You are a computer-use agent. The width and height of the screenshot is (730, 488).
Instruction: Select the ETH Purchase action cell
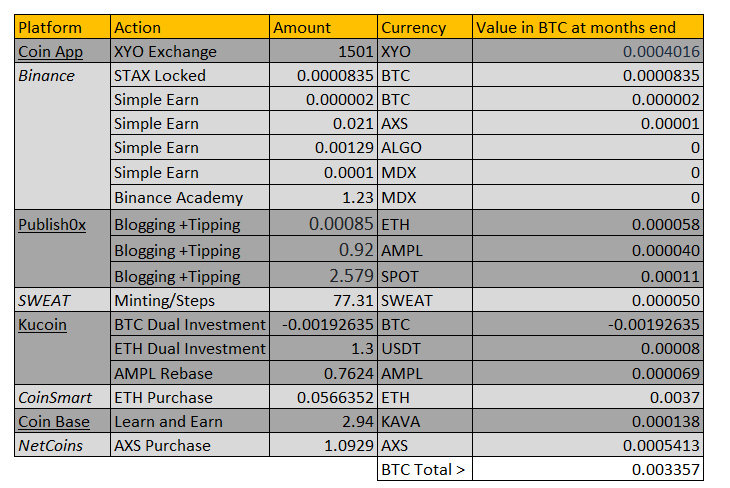pos(190,397)
